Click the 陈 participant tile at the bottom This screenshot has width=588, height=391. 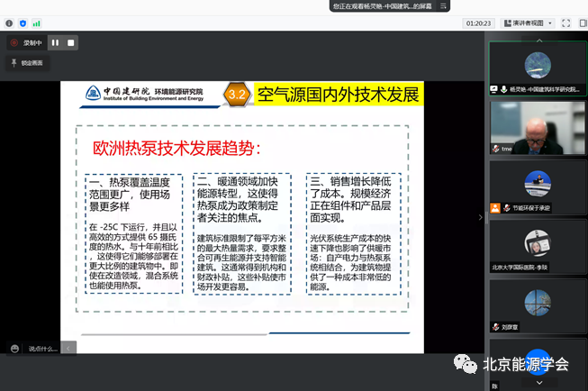538,365
